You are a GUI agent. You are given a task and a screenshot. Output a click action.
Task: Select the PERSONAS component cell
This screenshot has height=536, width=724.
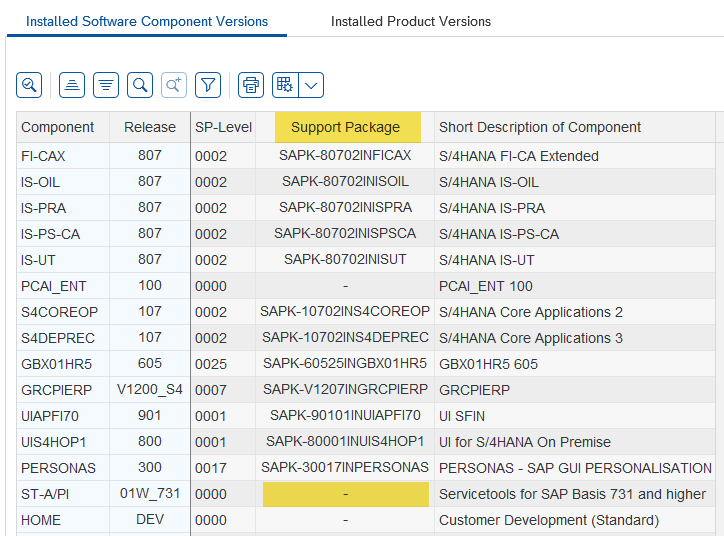pos(63,468)
